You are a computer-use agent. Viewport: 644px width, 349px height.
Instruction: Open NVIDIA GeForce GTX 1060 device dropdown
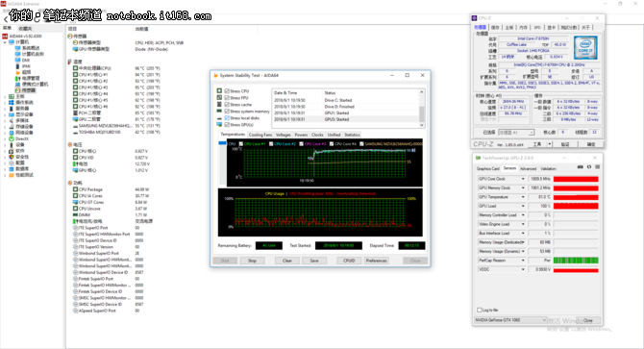tap(511, 320)
